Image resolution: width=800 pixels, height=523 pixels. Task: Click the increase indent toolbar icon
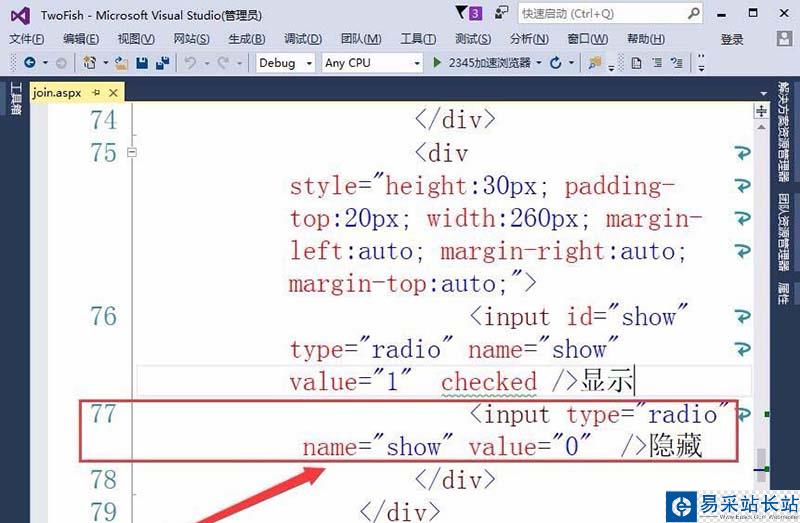click(x=658, y=63)
